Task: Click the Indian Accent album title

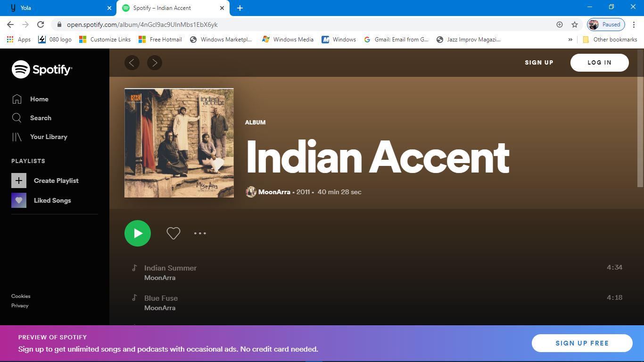Action: coord(378,157)
